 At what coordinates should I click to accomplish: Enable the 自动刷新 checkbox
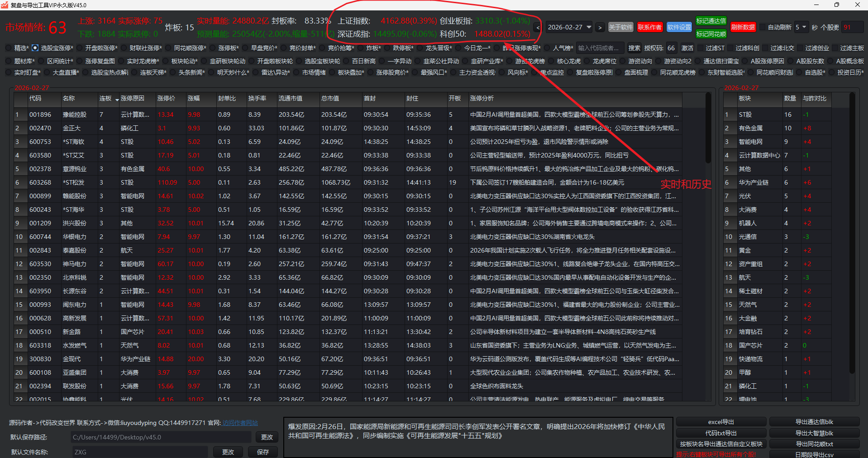click(763, 27)
